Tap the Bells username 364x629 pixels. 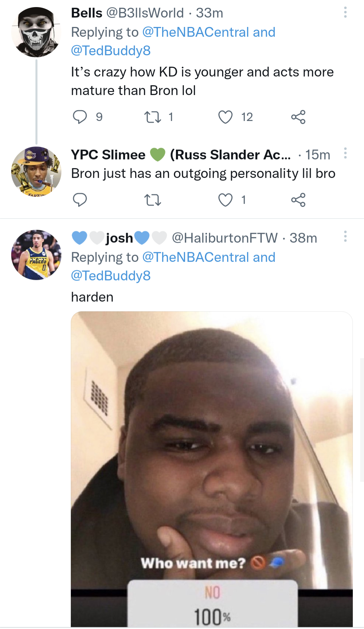pyautogui.click(x=87, y=13)
